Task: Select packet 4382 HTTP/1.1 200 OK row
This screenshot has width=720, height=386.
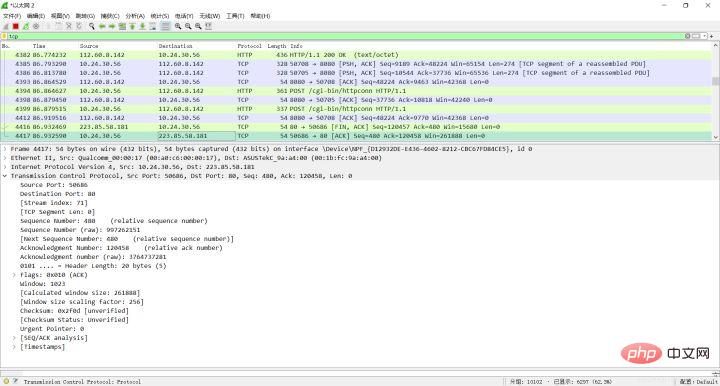Action: (356, 55)
